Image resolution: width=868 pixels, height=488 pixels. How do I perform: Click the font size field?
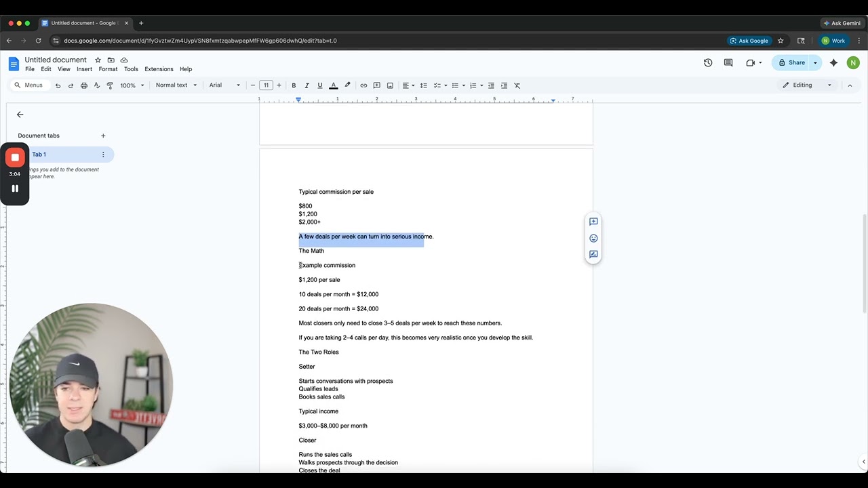266,85
